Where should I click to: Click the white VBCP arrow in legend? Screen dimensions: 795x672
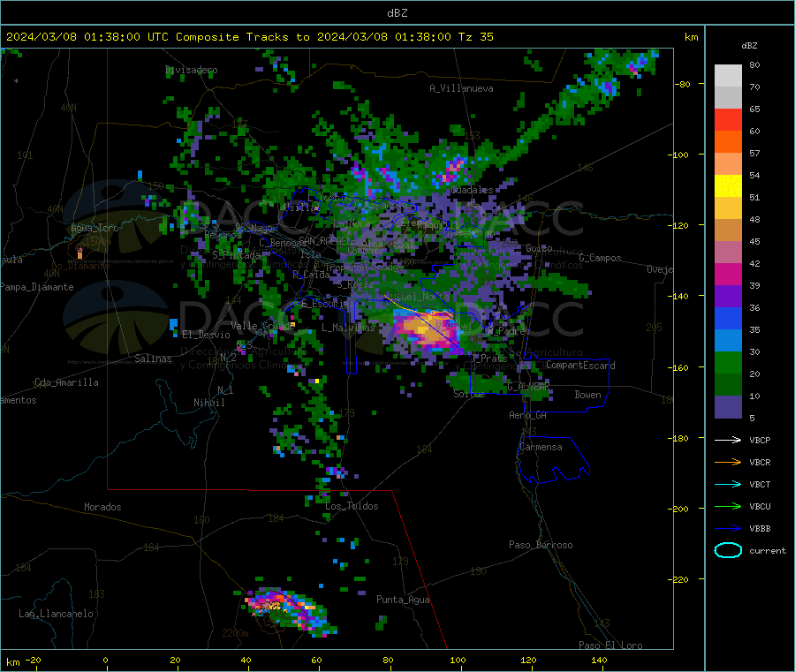tap(728, 440)
